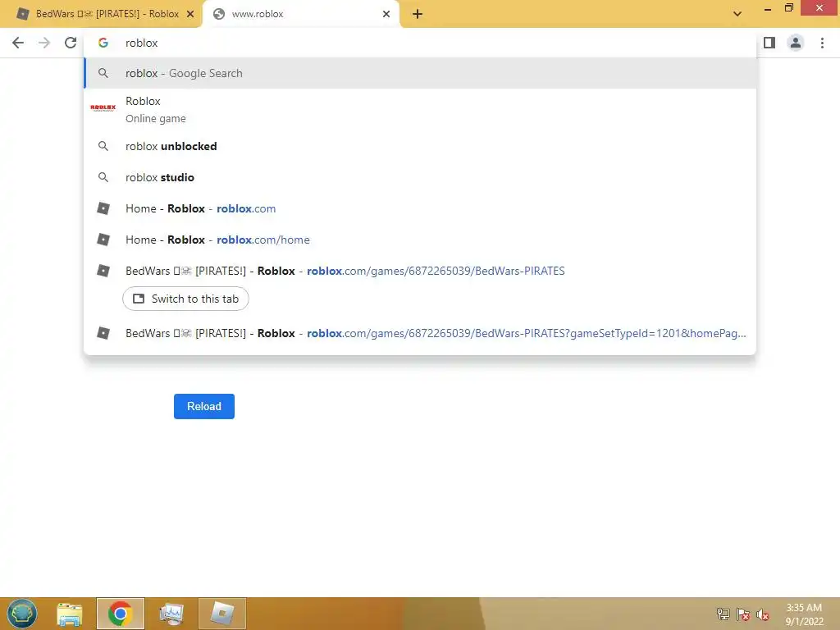Click the Google logo in the address bar
This screenshot has width=840, height=630.
(x=103, y=43)
